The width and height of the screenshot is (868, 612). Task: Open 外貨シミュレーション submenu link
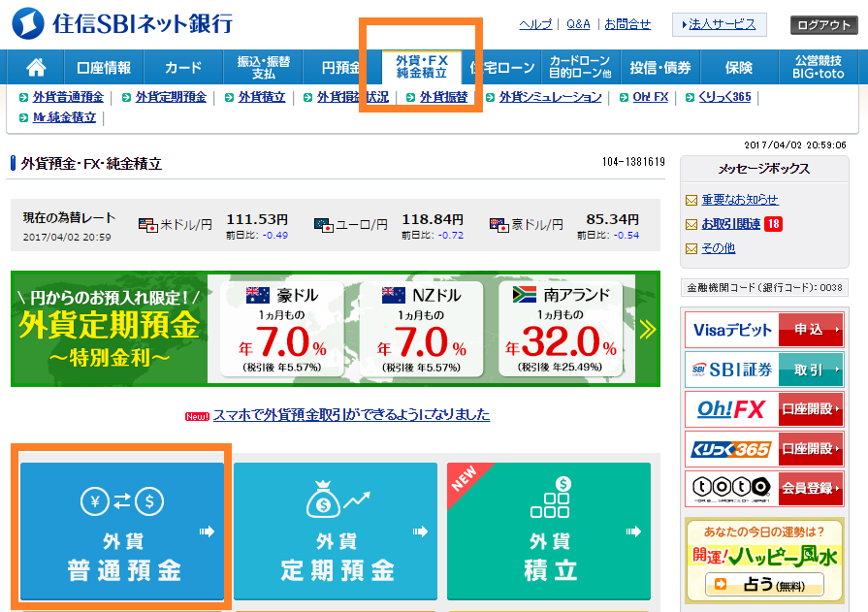550,97
